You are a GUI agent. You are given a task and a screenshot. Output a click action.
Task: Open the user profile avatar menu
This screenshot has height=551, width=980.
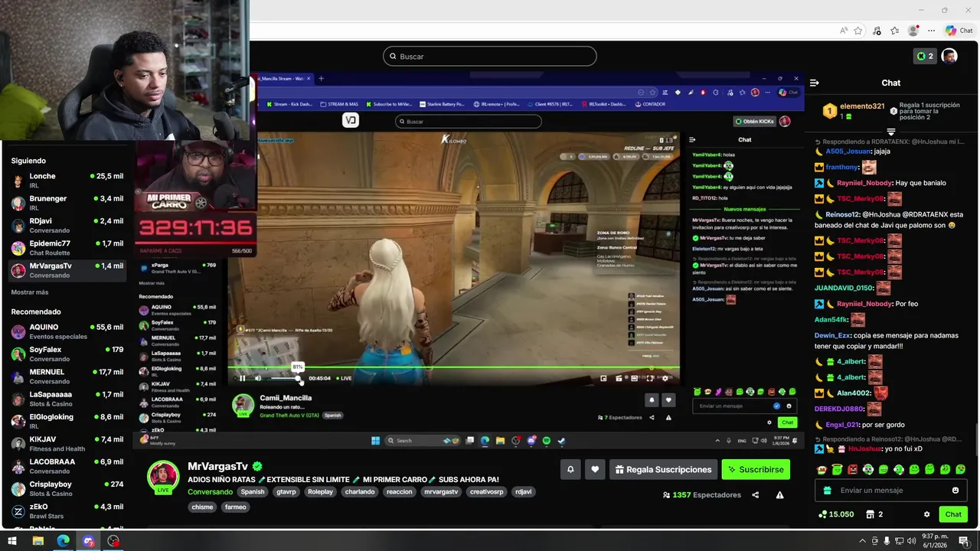949,56
